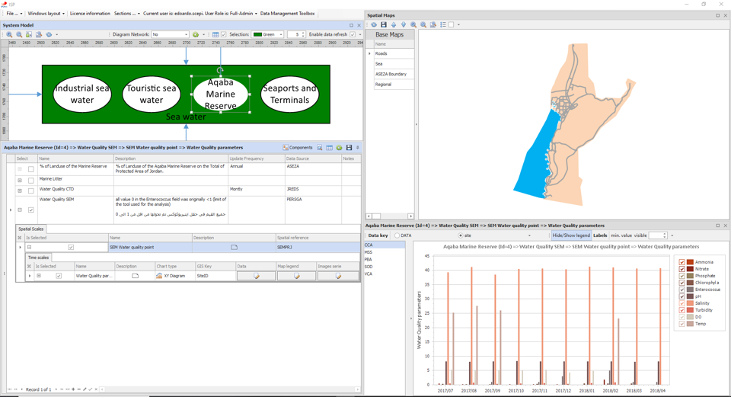The image size is (732, 398).
Task: Click green Selection color swatch
Action: tap(257, 35)
